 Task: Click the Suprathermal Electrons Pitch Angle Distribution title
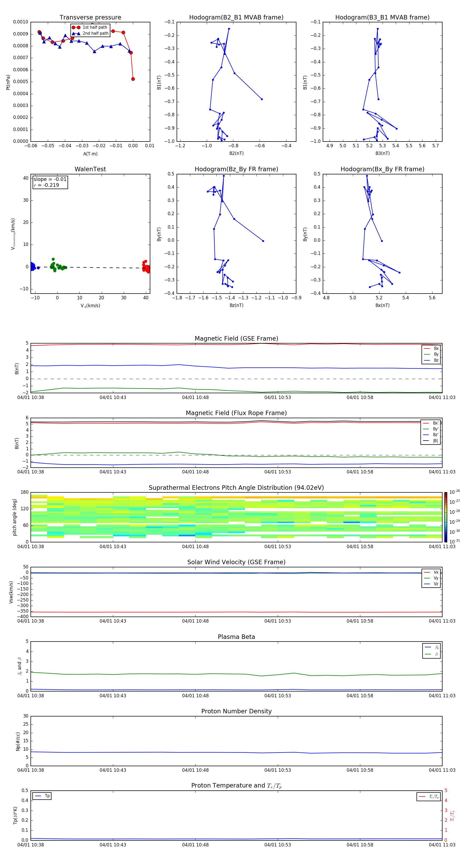236,488
